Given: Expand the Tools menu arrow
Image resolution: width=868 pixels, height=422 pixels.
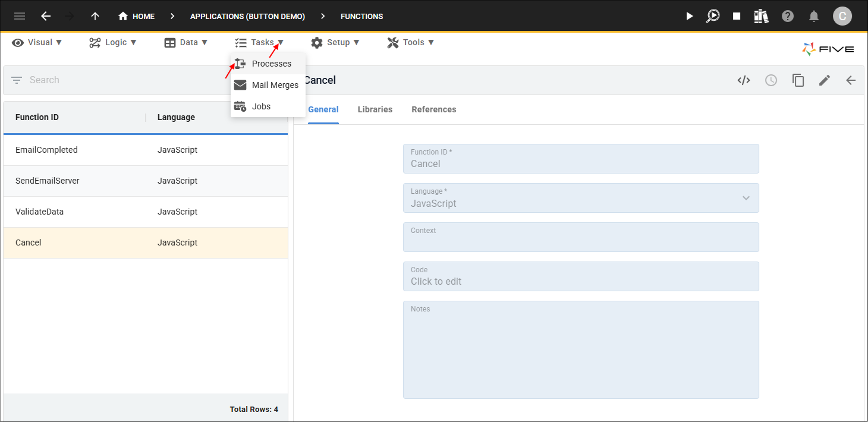Looking at the screenshot, I should pos(431,42).
